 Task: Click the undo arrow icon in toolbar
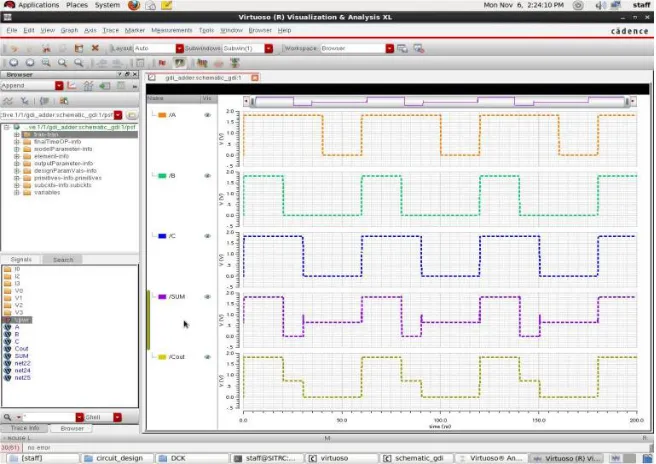(x=14, y=49)
